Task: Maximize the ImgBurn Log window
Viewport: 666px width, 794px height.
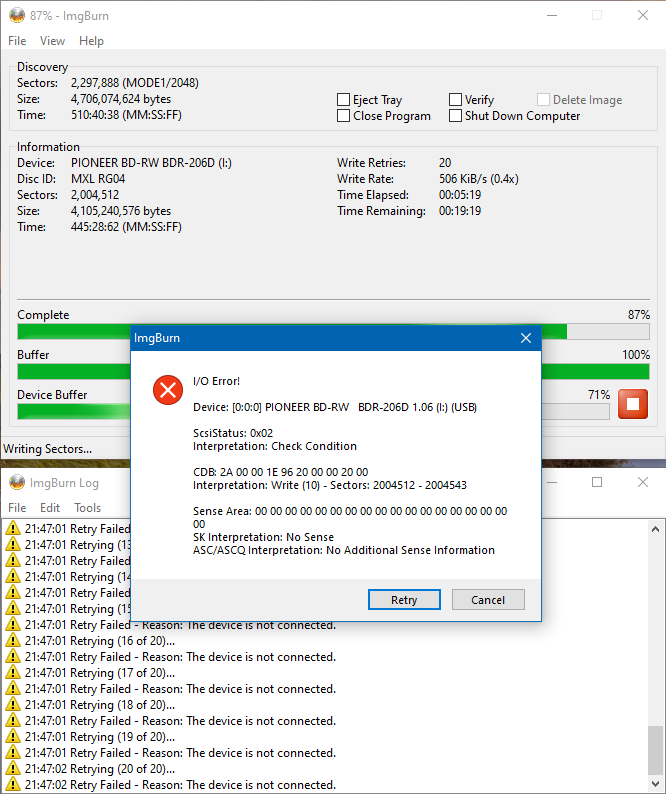Action: click(x=597, y=482)
